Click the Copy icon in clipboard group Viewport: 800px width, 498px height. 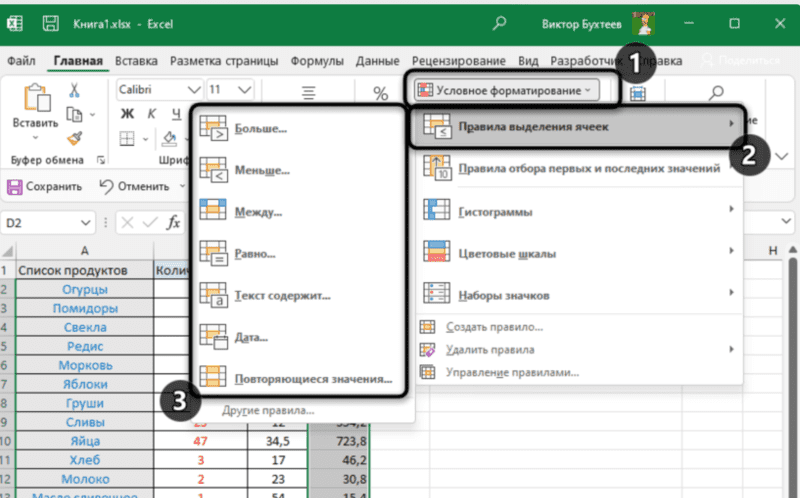[x=74, y=113]
